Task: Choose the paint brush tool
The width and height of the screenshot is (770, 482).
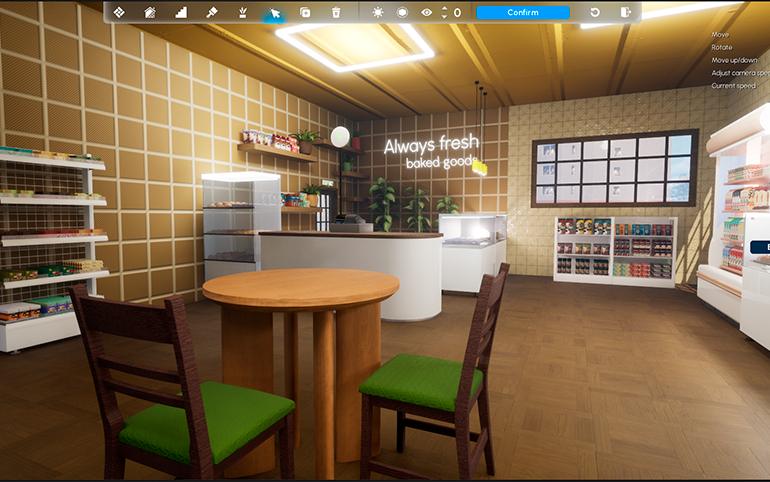Action: click(x=212, y=12)
